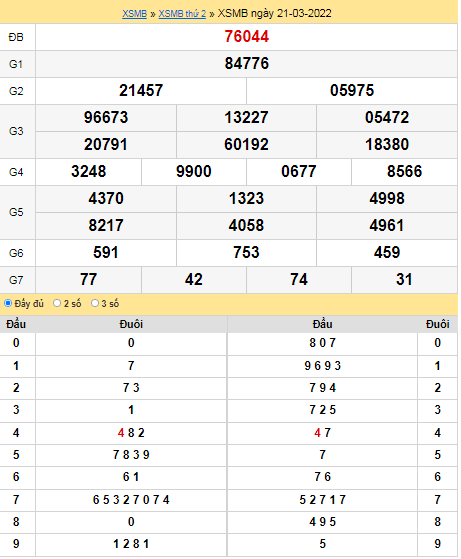Click G7 number 77
The image size is (461, 559).
coord(88,280)
